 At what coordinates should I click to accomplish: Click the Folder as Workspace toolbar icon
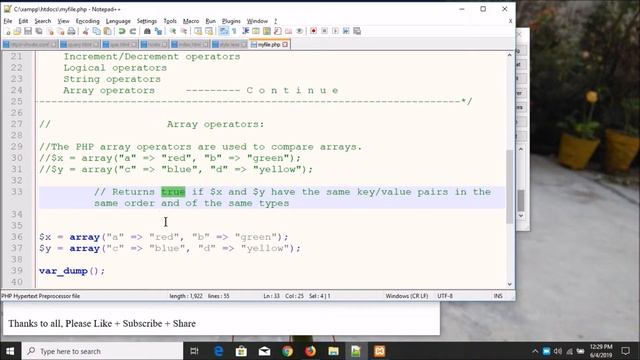(x=289, y=31)
